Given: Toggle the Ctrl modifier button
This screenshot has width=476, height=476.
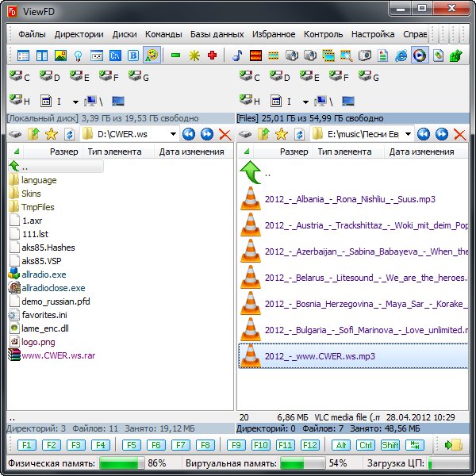Looking at the screenshot, I should tap(366, 445).
